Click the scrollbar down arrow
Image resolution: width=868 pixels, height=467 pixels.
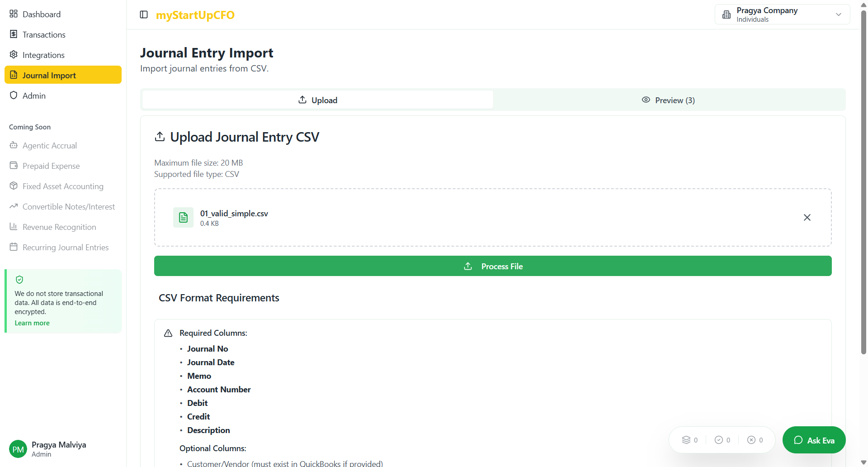tap(863, 462)
